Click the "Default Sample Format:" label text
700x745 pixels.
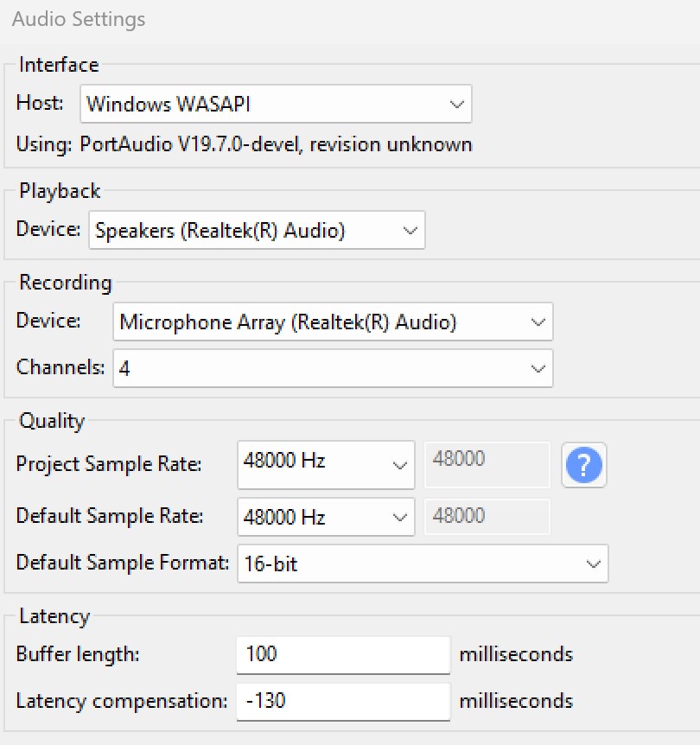pyautogui.click(x=123, y=564)
